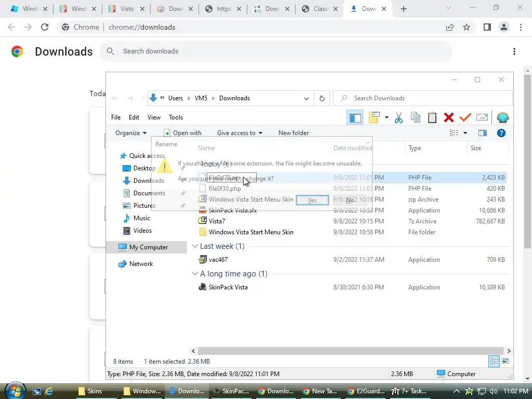
Task: Click Yes in the rename confirmation dialog
Action: [312, 200]
